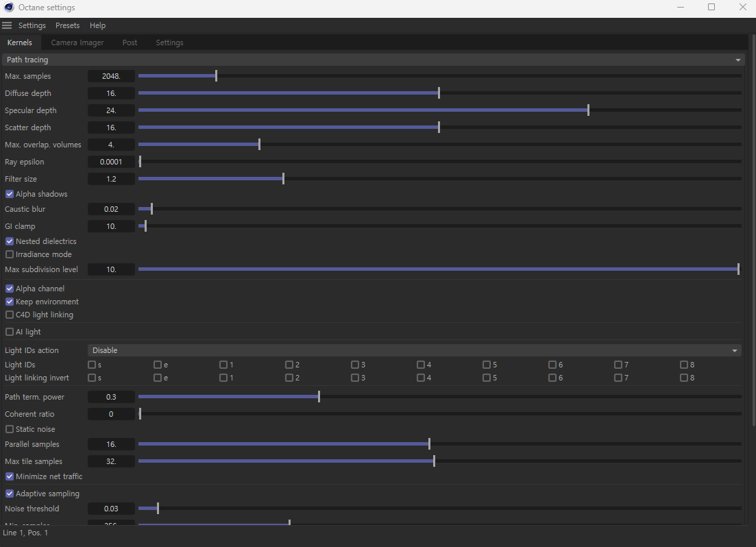Check Light IDs checkbox e

pyautogui.click(x=158, y=365)
